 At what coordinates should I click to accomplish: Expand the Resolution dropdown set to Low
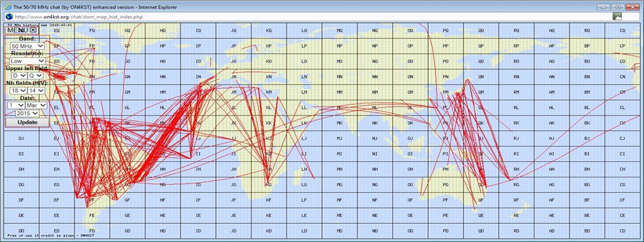pos(28,61)
